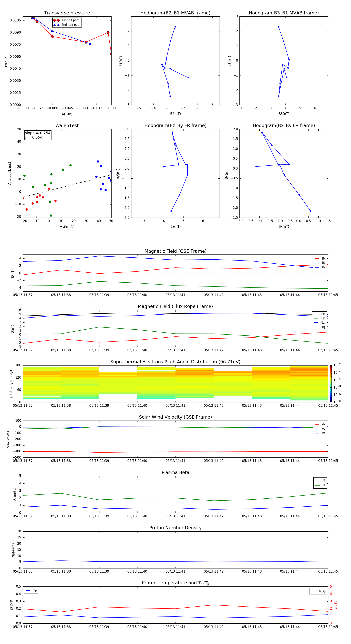Click 'By(nT)' axis label on Bx_By hodogram

point(226,174)
